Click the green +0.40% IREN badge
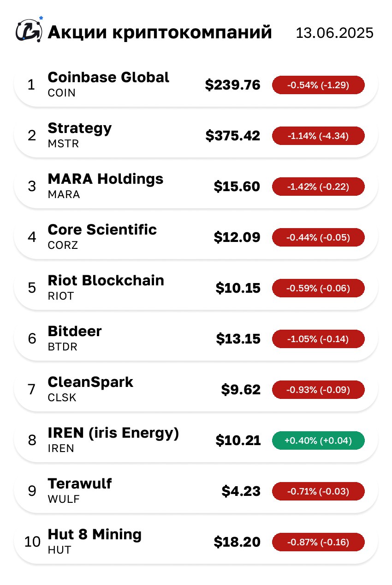 point(318,440)
